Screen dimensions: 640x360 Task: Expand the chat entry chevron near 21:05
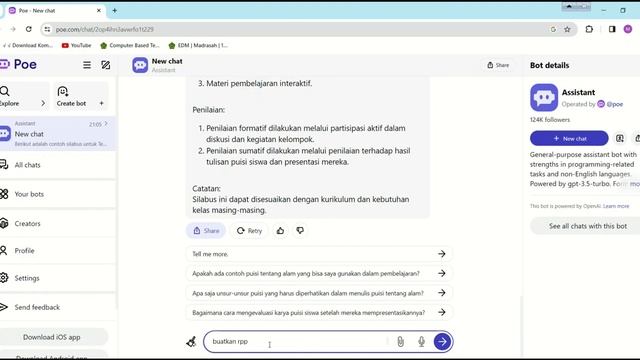(106, 123)
